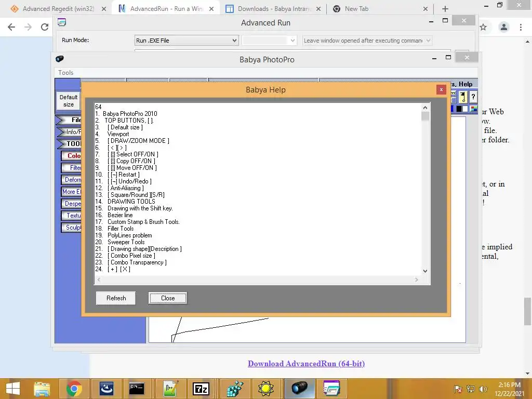This screenshot has height=399, width=532.
Task: Click the Close button in Babya Help
Action: coord(168,298)
